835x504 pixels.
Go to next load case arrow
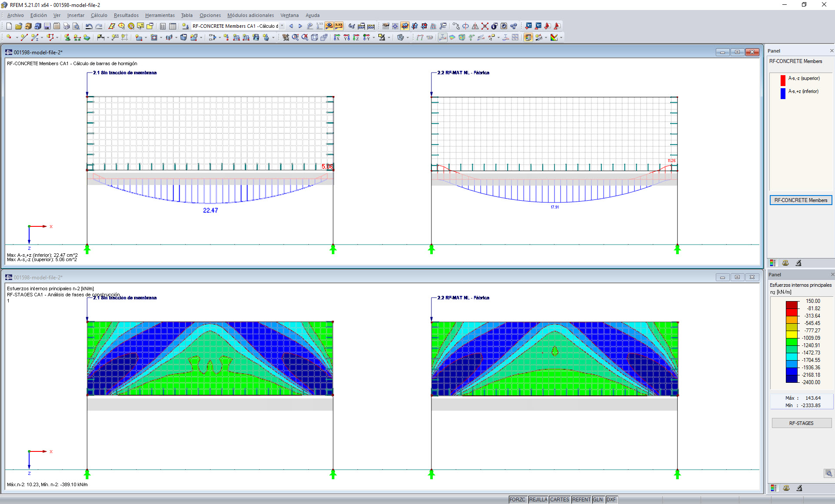pos(300,26)
